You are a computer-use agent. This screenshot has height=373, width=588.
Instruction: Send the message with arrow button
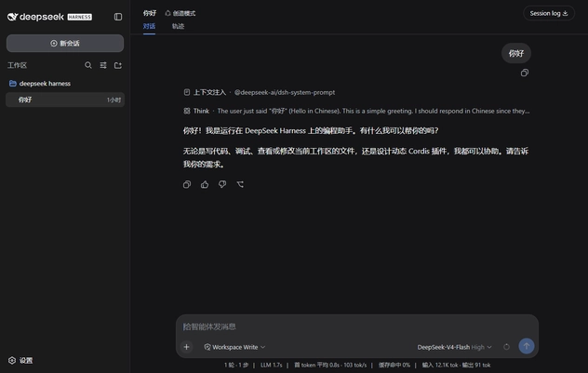(x=526, y=346)
